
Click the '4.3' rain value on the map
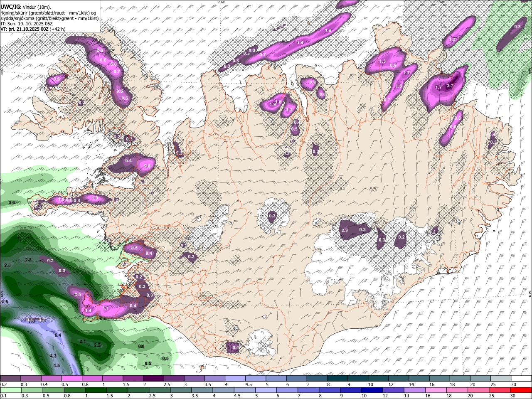(53, 356)
